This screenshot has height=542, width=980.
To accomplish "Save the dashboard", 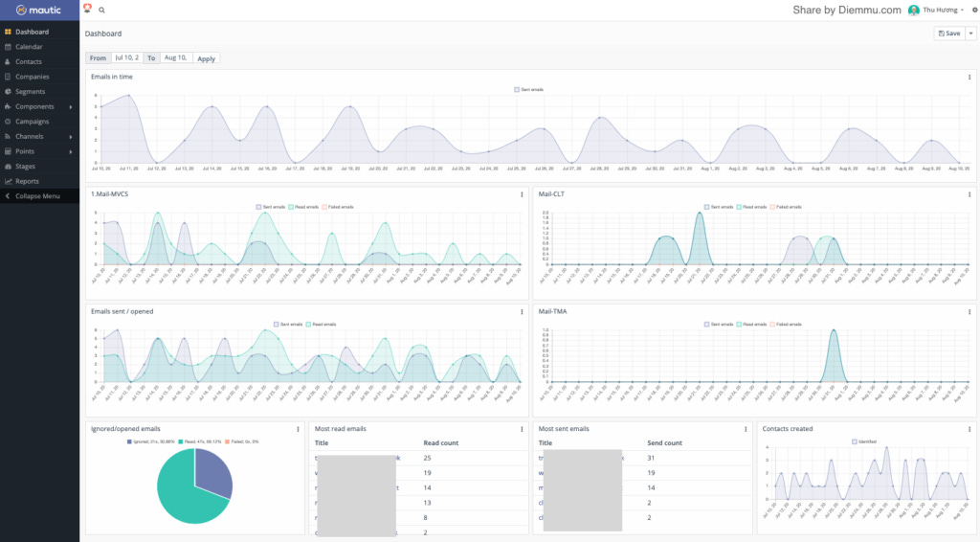I will pyautogui.click(x=949, y=34).
